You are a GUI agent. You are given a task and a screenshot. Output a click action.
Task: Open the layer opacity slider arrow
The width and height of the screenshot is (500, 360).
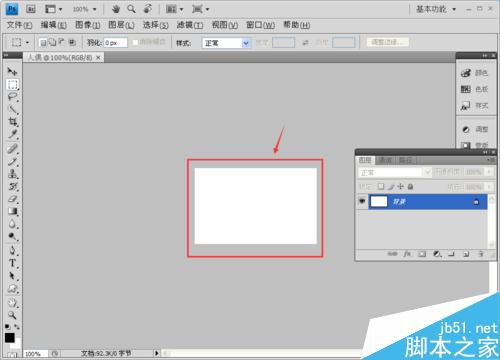tap(489, 172)
